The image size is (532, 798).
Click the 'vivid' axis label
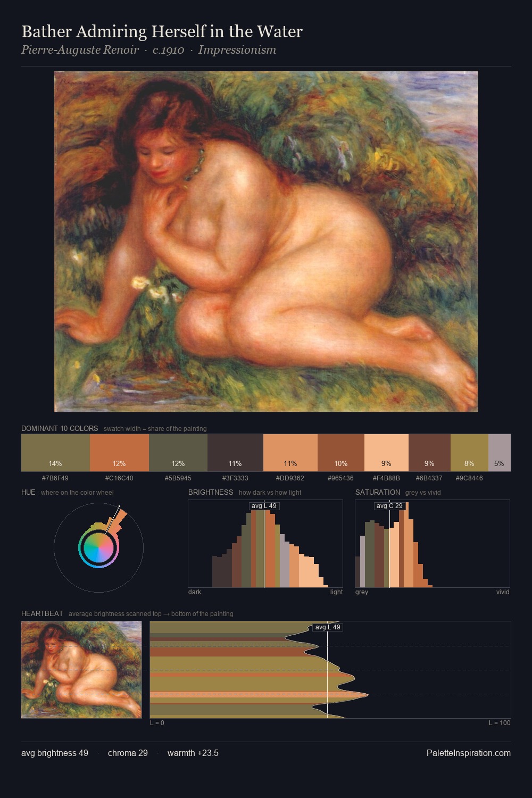point(503,592)
